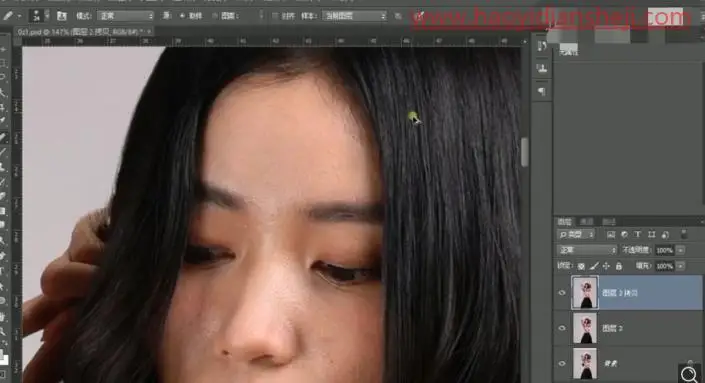Toggle lock all padlock icon
705x383 pixels.
point(619,266)
